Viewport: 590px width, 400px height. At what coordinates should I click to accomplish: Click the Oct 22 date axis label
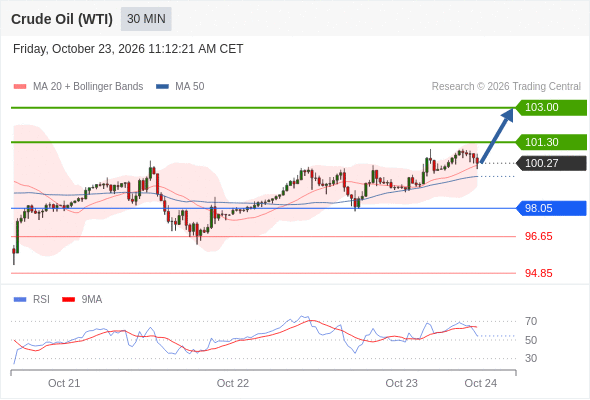pyautogui.click(x=233, y=383)
